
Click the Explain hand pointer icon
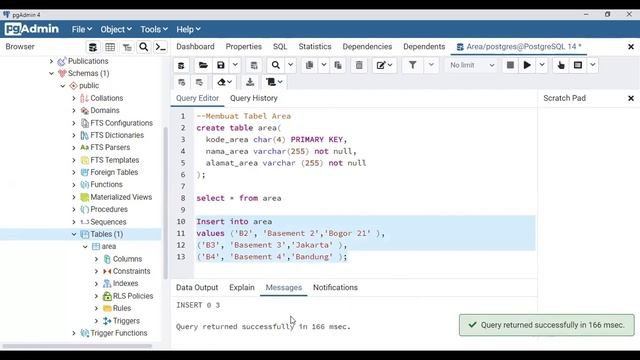(561, 65)
